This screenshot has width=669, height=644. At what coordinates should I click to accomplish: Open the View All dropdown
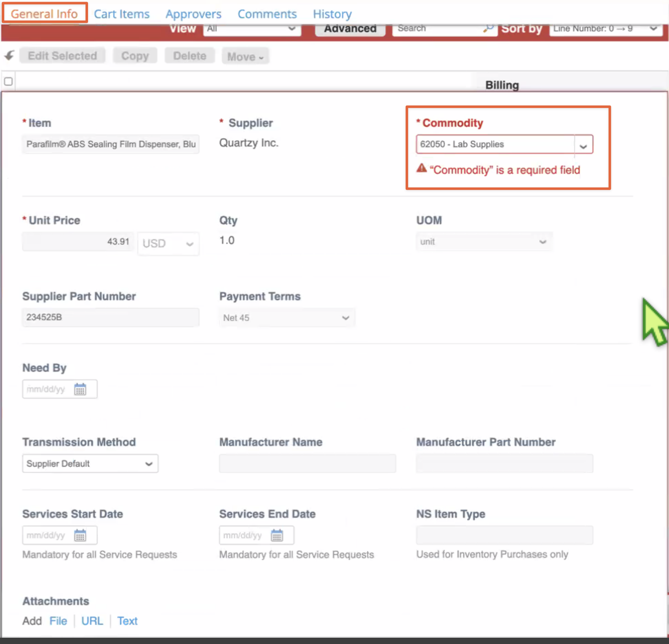pyautogui.click(x=252, y=29)
